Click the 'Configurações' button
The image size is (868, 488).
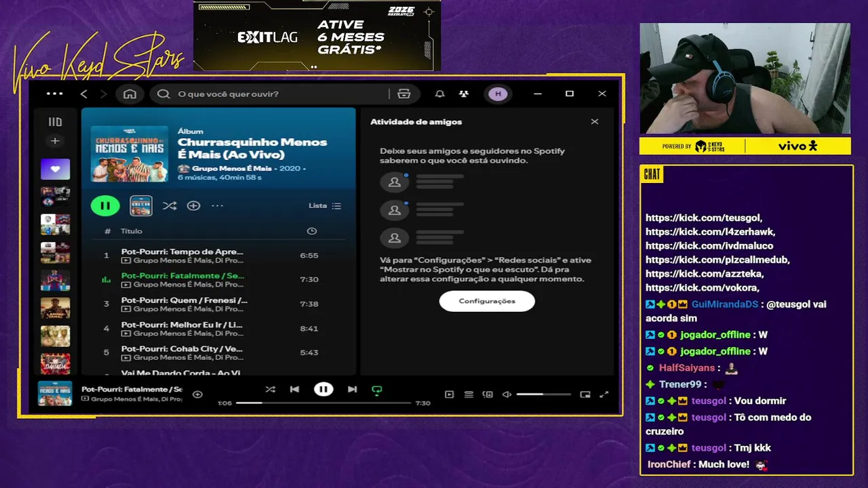(487, 301)
